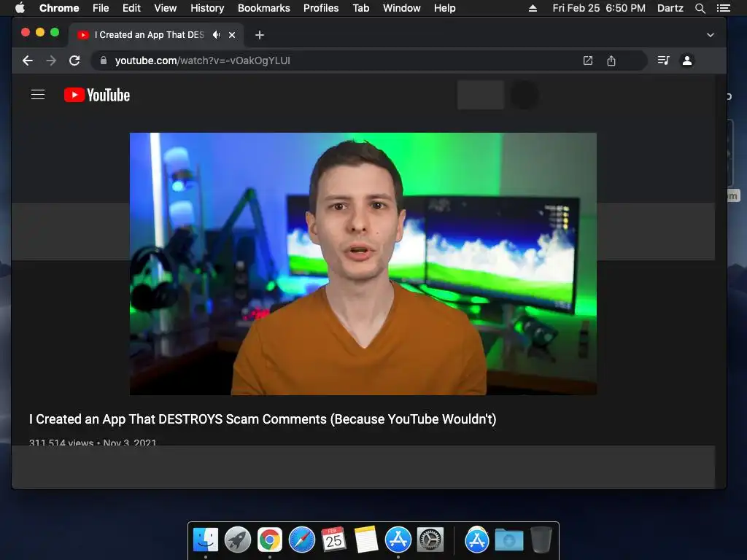This screenshot has height=560, width=747.
Task: Open the Window menu
Action: click(x=402, y=8)
